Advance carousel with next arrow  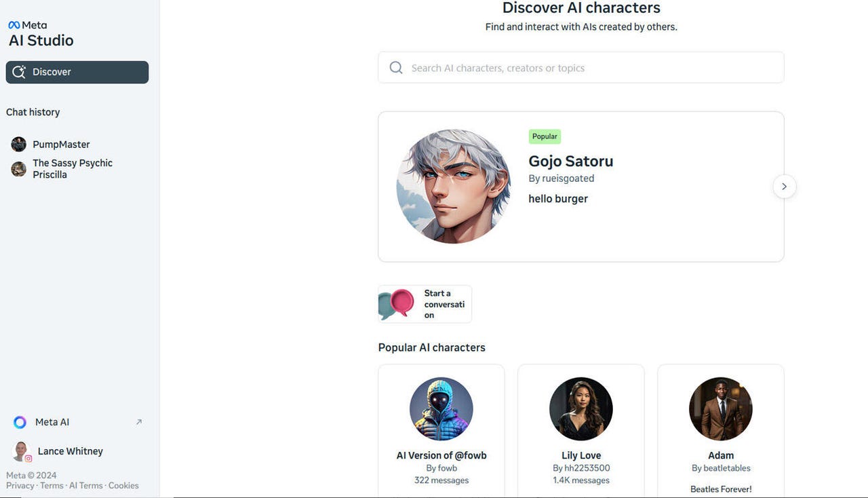tap(785, 187)
